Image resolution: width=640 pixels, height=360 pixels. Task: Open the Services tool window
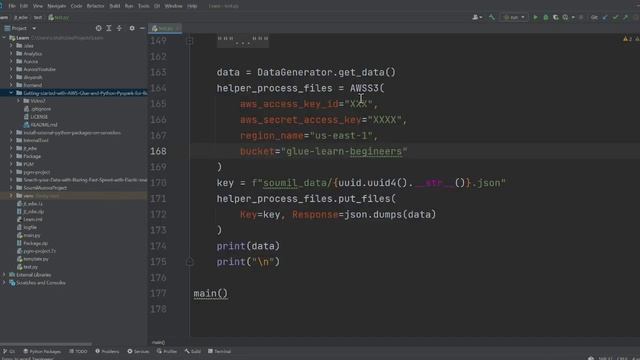pyautogui.click(x=138, y=351)
